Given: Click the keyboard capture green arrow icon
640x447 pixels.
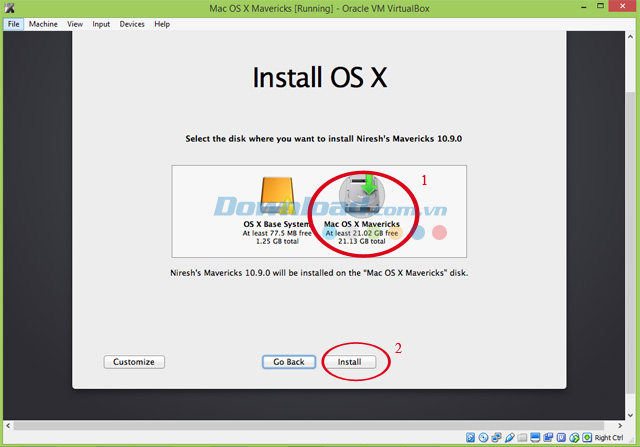Looking at the screenshot, I should (x=587, y=438).
